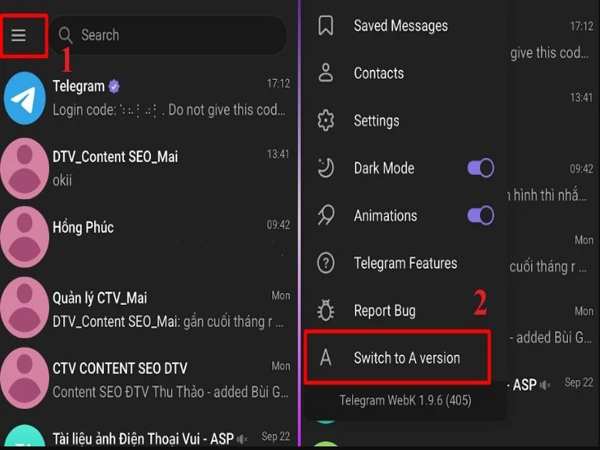Image resolution: width=600 pixels, height=450 pixels.
Task: Click the 'okii' message preview
Action: (x=62, y=180)
